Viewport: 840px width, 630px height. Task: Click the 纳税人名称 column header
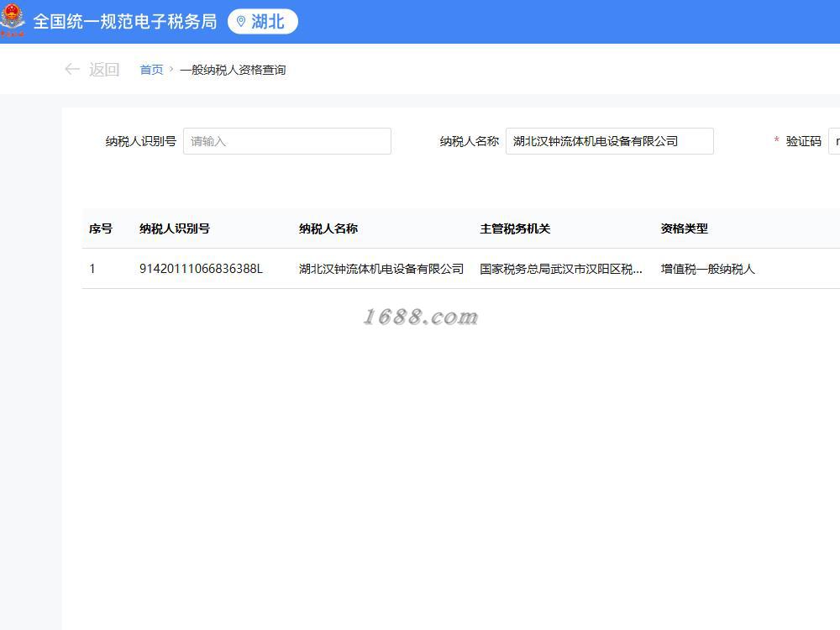pos(328,228)
